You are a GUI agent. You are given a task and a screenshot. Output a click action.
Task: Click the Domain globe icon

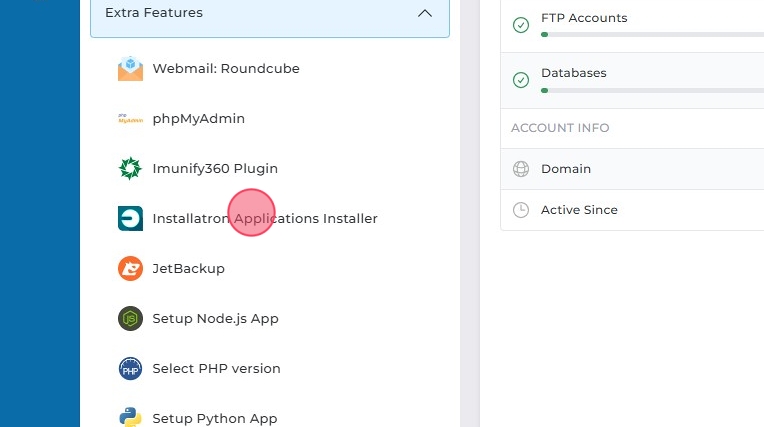pos(521,169)
